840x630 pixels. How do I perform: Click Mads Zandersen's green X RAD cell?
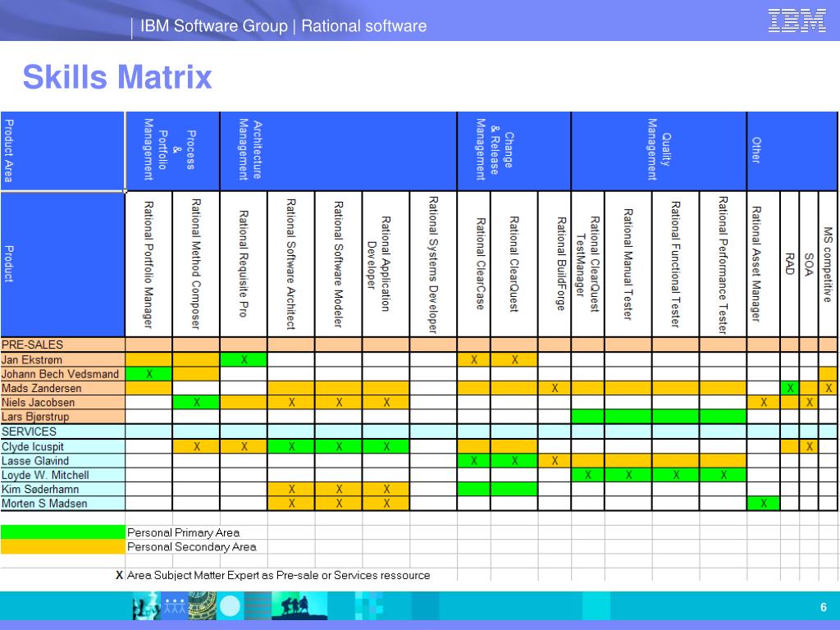tap(790, 388)
